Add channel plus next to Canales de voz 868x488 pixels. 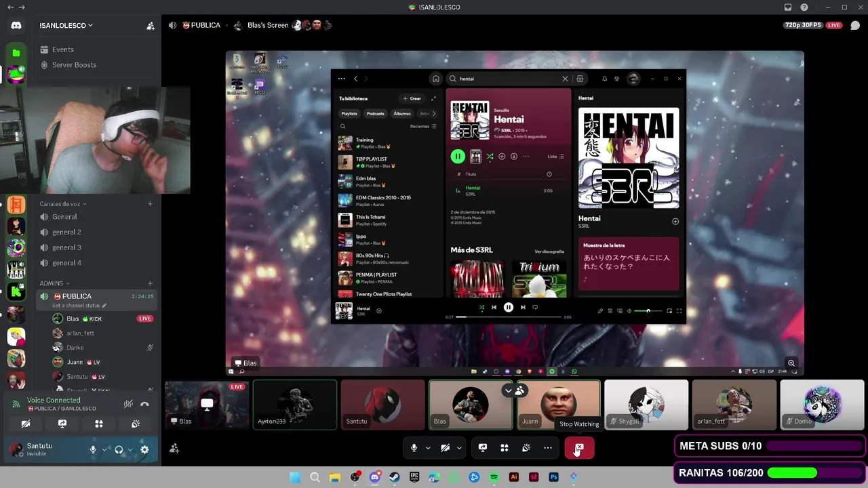[150, 204]
